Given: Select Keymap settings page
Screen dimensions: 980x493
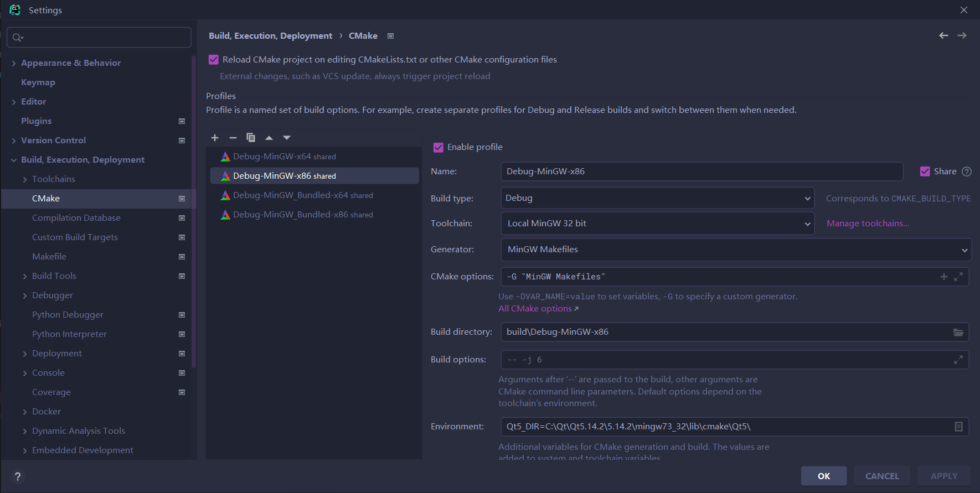Looking at the screenshot, I should 38,82.
